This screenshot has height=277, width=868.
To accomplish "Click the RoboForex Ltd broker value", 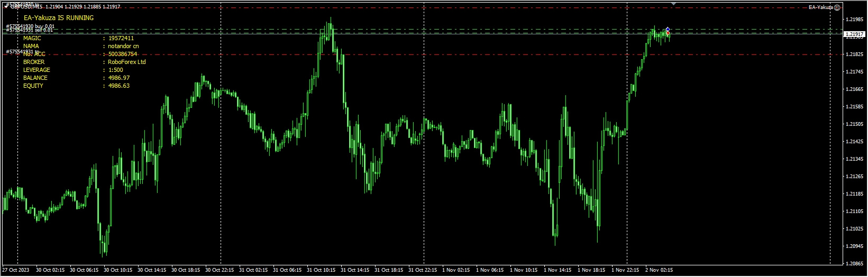I will pos(127,62).
